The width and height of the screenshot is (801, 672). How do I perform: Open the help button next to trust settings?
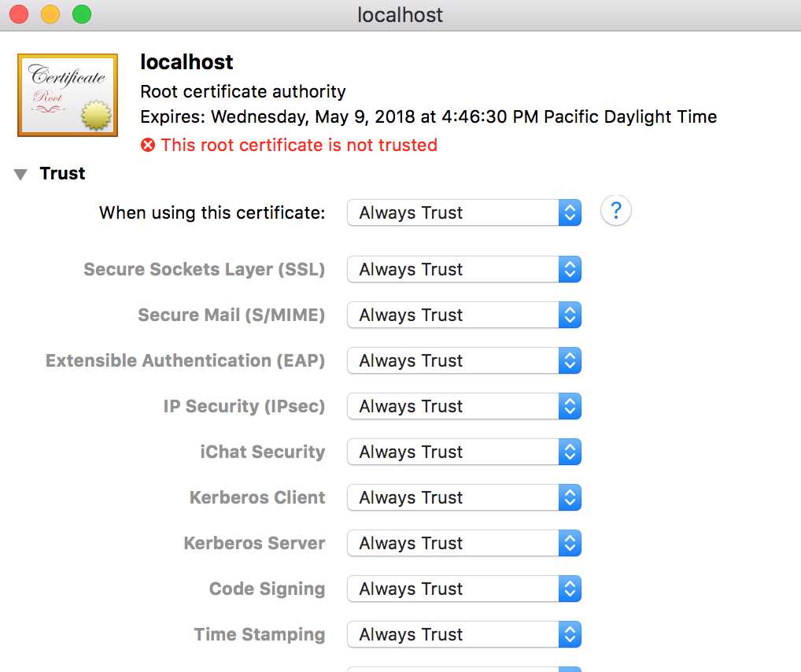point(615,211)
